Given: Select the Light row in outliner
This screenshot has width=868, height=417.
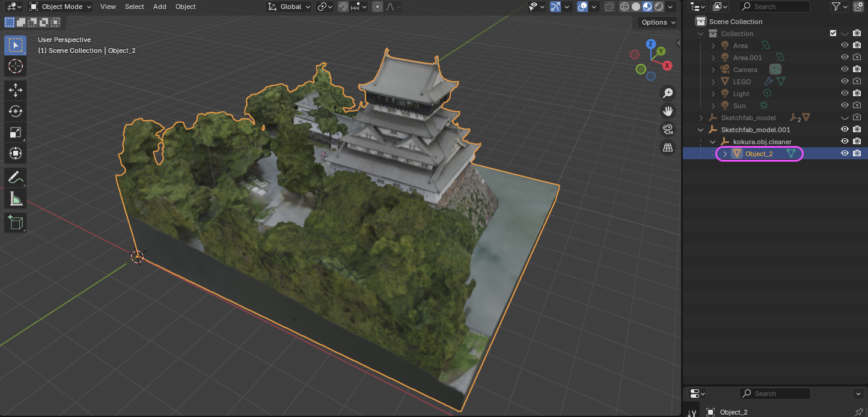Looking at the screenshot, I should pos(775,94).
